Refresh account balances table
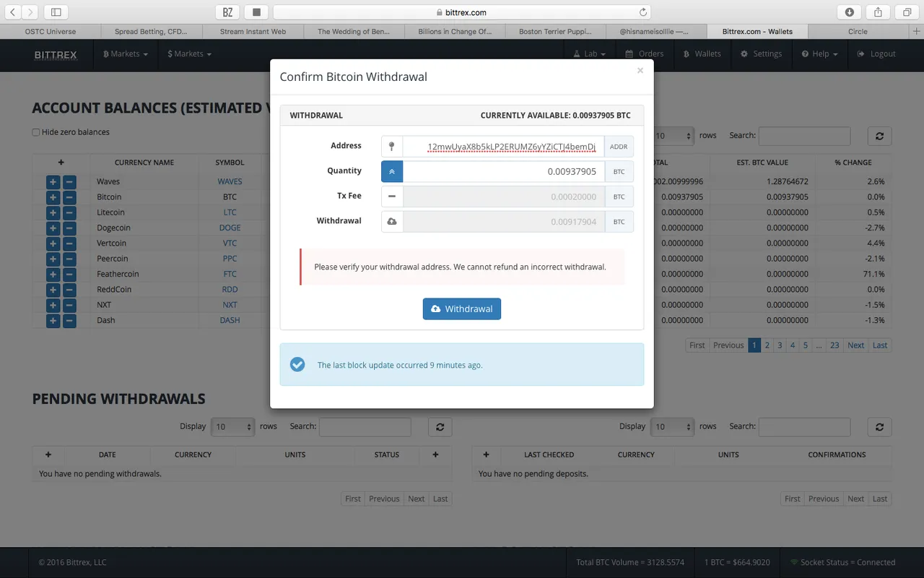This screenshot has height=578, width=924. tap(879, 136)
